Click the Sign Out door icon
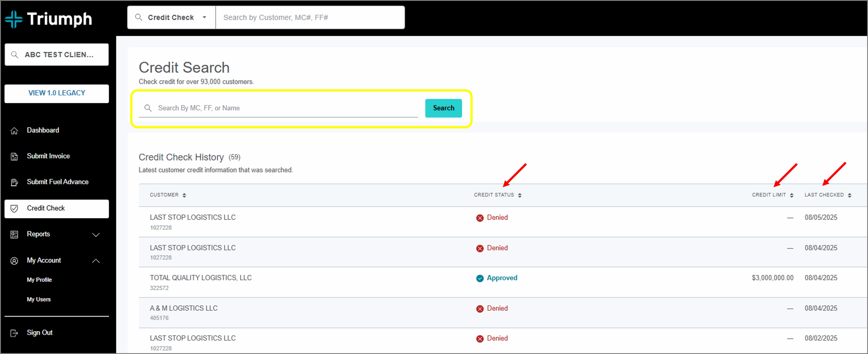 (14, 333)
